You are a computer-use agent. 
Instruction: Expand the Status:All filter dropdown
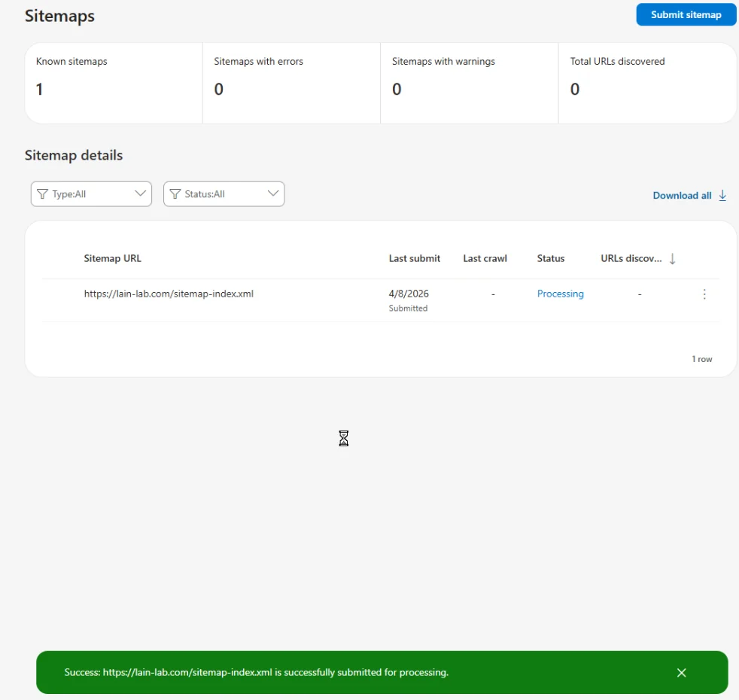point(224,194)
